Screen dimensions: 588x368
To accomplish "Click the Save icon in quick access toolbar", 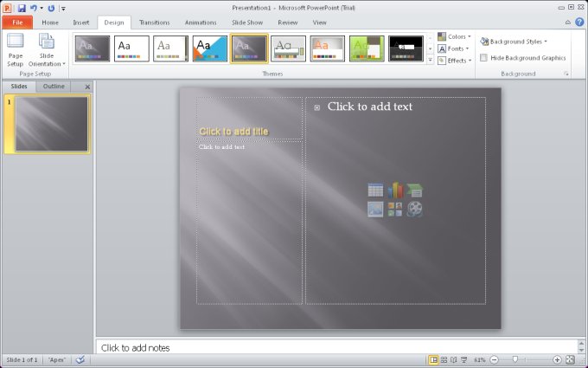I will 22,8.
